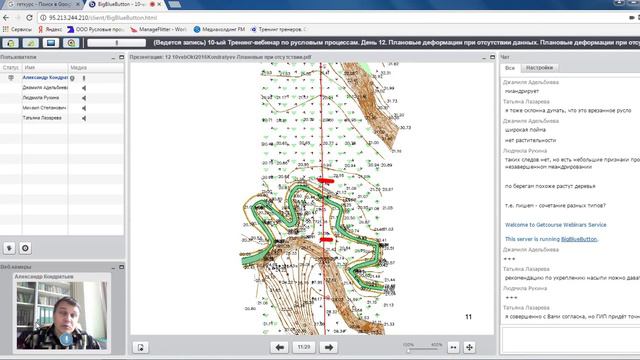The height and width of the screenshot is (360, 640).
Task: Open the 'Сервисы' apps bookmark
Action: 17,29
